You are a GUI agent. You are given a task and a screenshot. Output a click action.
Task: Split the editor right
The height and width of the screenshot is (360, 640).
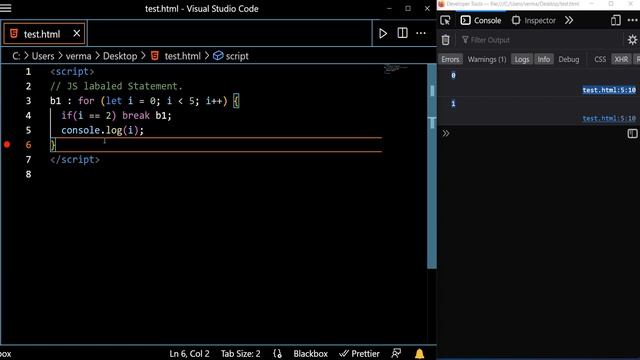coord(402,33)
